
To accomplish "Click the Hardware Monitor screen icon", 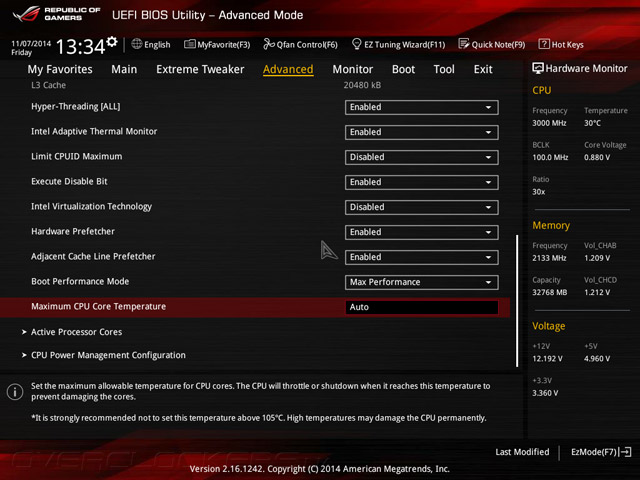I will coord(538,68).
